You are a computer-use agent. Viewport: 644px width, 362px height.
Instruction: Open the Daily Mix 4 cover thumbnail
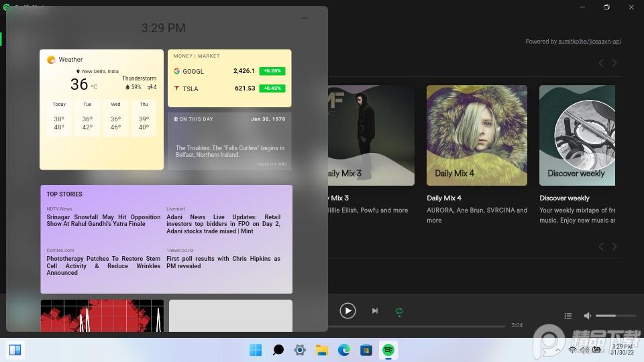click(477, 135)
